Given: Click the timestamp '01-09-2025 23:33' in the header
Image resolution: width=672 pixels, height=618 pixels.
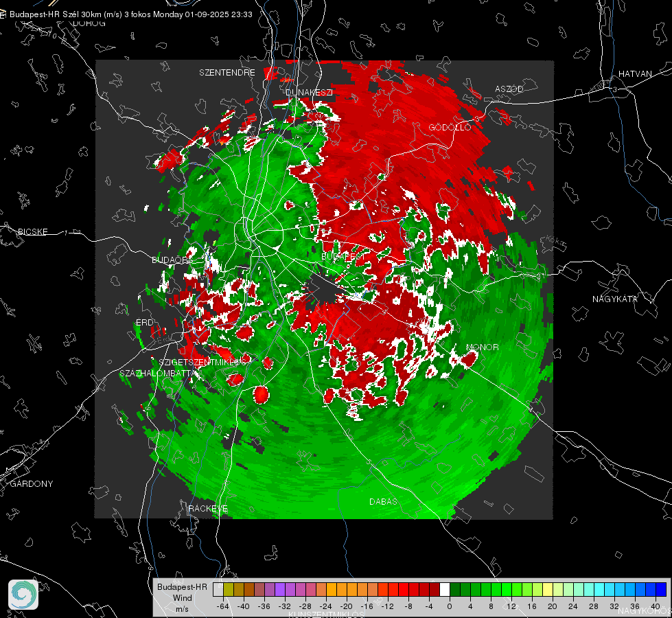Looking at the screenshot, I should [x=218, y=14].
